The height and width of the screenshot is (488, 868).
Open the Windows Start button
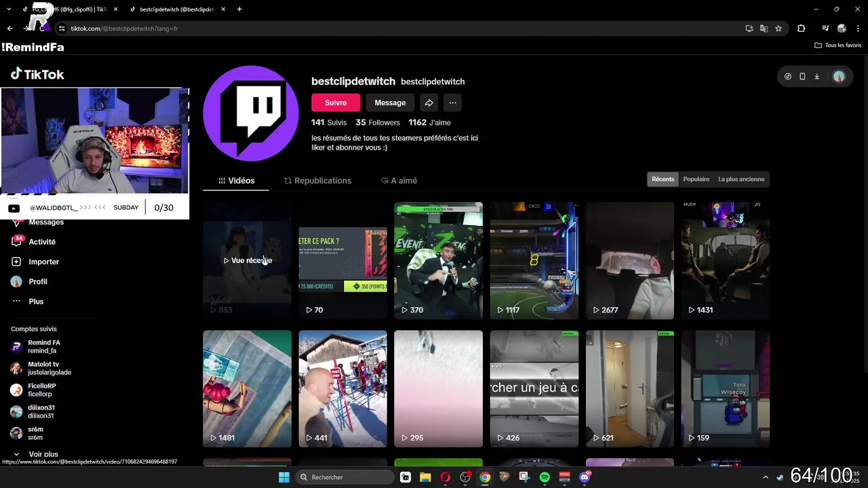point(284,477)
